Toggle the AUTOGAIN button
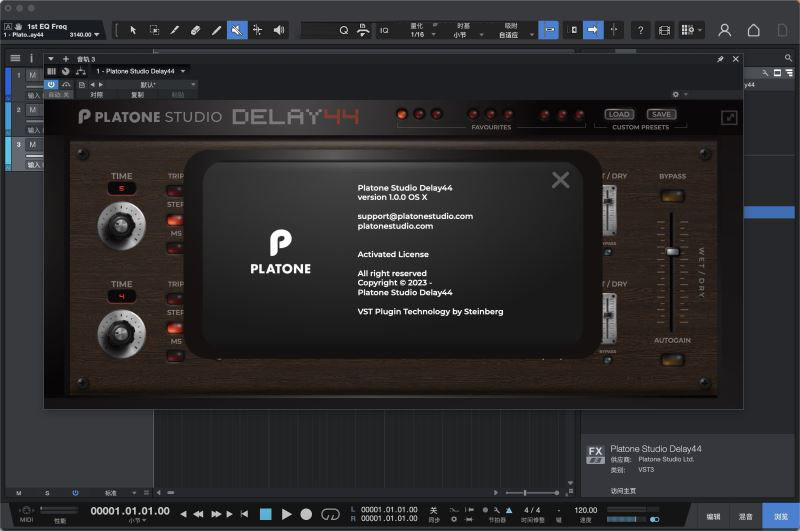Screen dimensions: 800x531 click(x=672, y=359)
